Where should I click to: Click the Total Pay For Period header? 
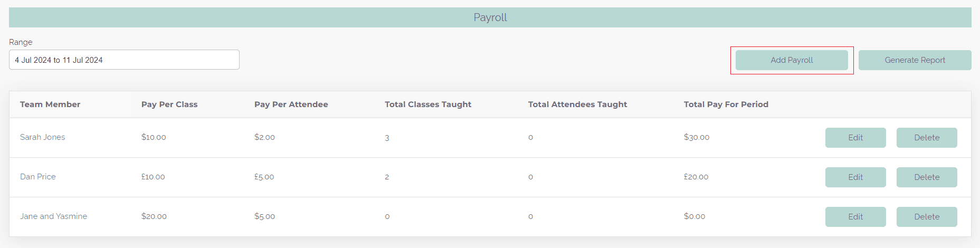(x=726, y=104)
